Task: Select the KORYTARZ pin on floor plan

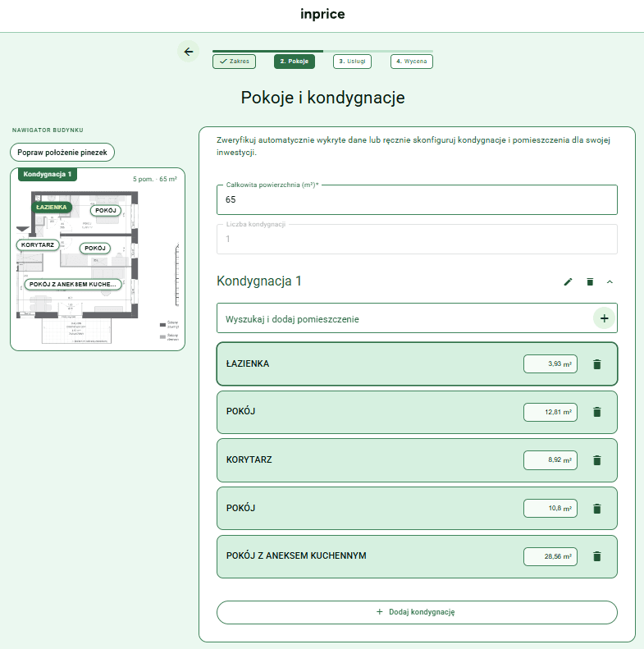Action: [38, 245]
